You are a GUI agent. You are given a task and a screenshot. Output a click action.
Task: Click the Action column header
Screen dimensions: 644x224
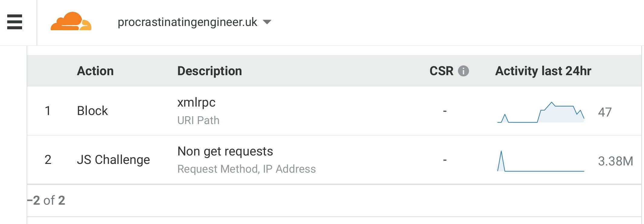click(95, 71)
